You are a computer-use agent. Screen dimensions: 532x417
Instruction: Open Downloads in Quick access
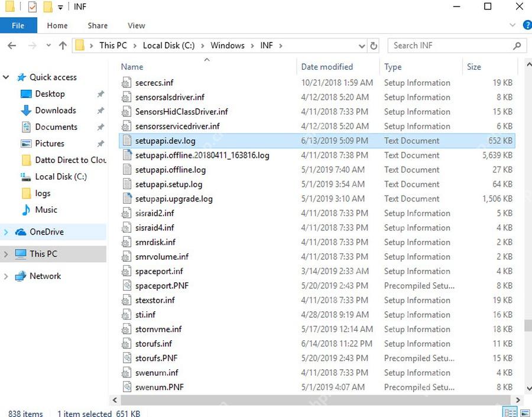click(x=56, y=110)
